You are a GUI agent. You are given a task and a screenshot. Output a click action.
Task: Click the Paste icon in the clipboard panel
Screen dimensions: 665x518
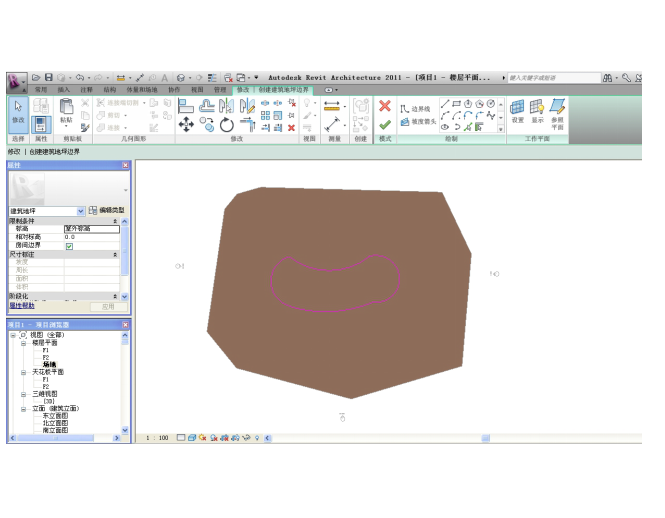pyautogui.click(x=66, y=110)
